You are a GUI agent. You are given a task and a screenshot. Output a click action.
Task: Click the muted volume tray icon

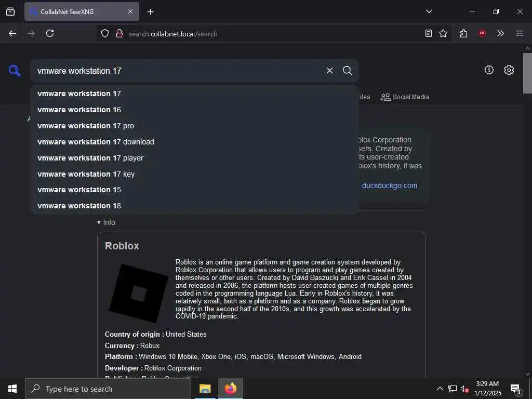coord(464,389)
